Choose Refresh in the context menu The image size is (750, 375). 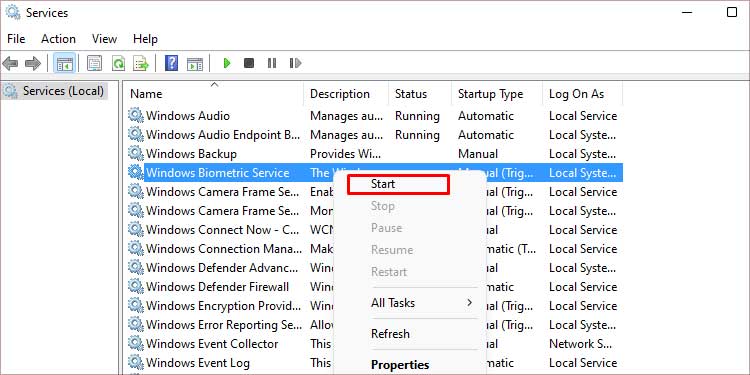pos(410,333)
